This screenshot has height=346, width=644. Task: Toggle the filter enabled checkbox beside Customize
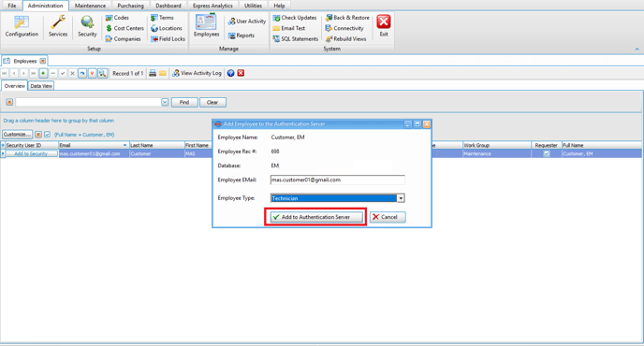click(47, 135)
